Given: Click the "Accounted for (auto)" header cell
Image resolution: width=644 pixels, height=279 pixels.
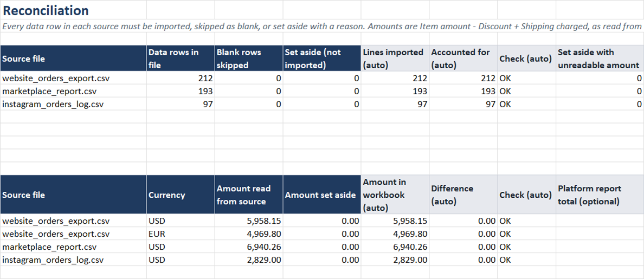Looking at the screenshot, I should pyautogui.click(x=463, y=59).
